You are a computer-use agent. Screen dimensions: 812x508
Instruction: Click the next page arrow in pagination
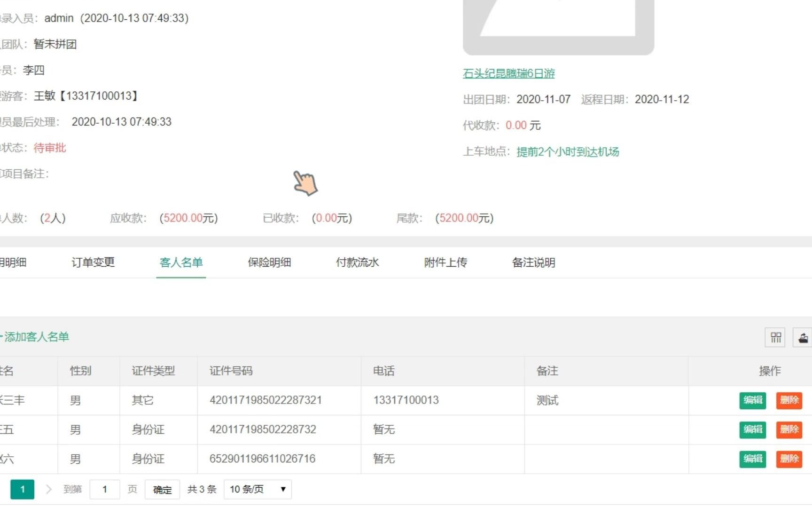coord(49,489)
